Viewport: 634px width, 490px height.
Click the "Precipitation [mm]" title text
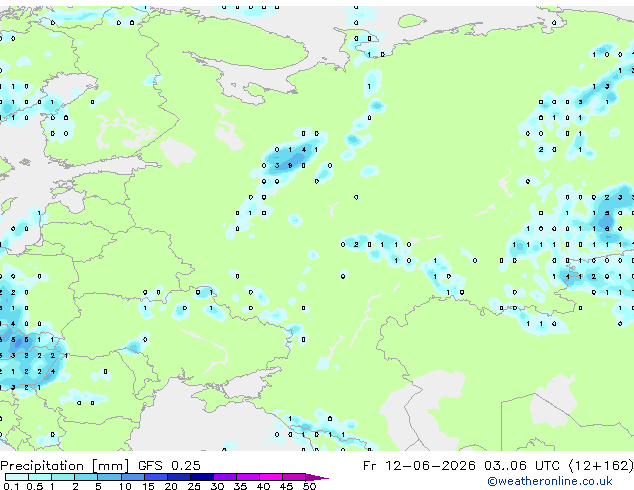(65, 466)
